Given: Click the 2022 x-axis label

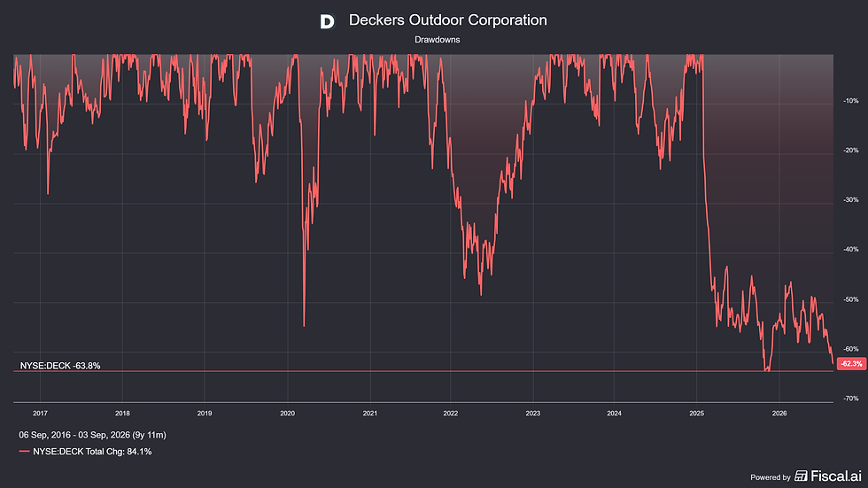Looking at the screenshot, I should [x=451, y=414].
